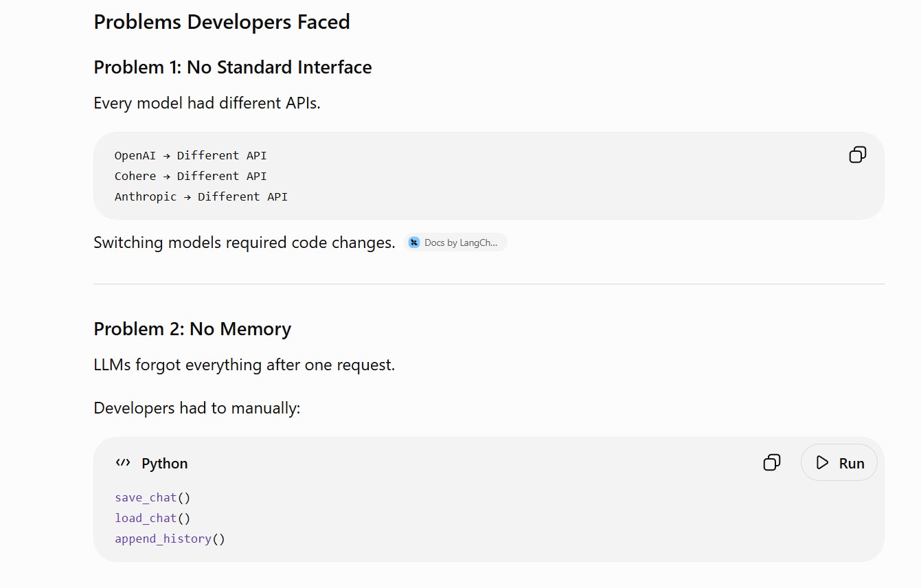
Task: Run the Python snippet
Action: [x=839, y=462]
